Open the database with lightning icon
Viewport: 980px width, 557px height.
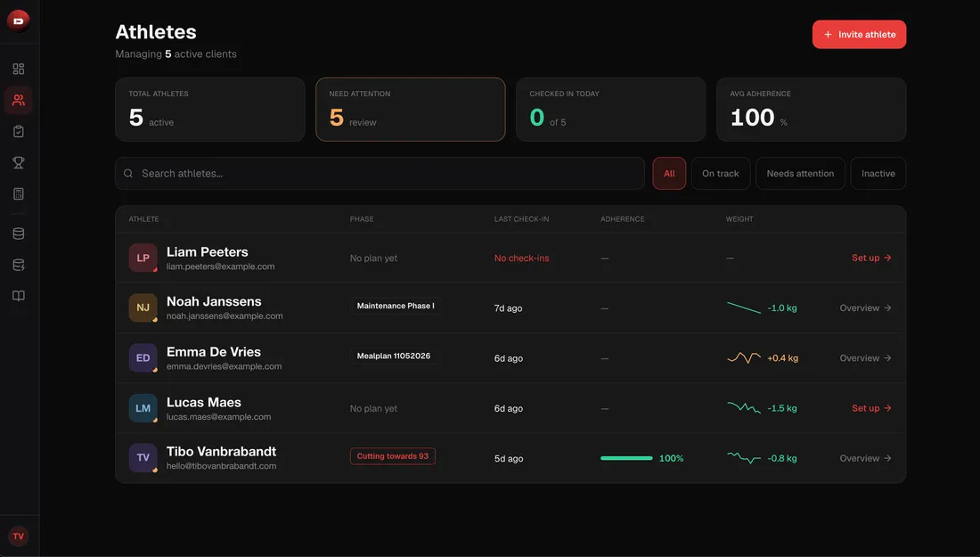pos(19,265)
